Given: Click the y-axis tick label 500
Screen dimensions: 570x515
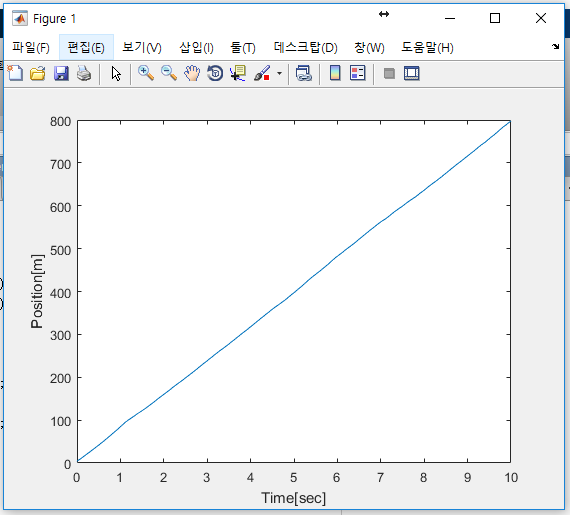Looking at the screenshot, I should 60,250.
